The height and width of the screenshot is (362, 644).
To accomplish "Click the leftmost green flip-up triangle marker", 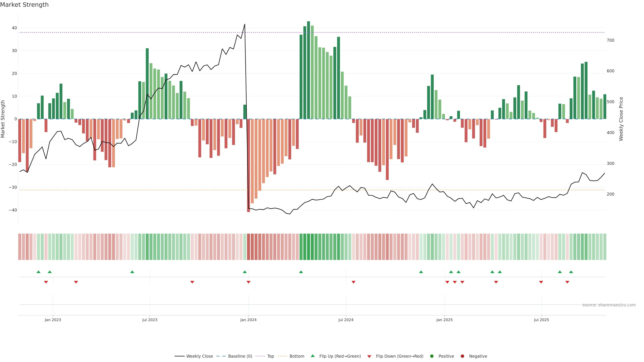I will 38,272.
